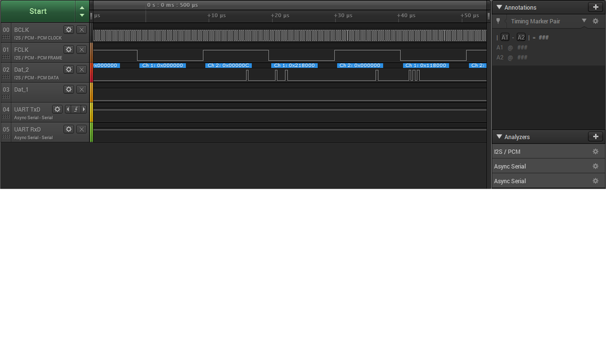Click the +20 µs timeline marker
606x364 pixels.
pyautogui.click(x=280, y=15)
